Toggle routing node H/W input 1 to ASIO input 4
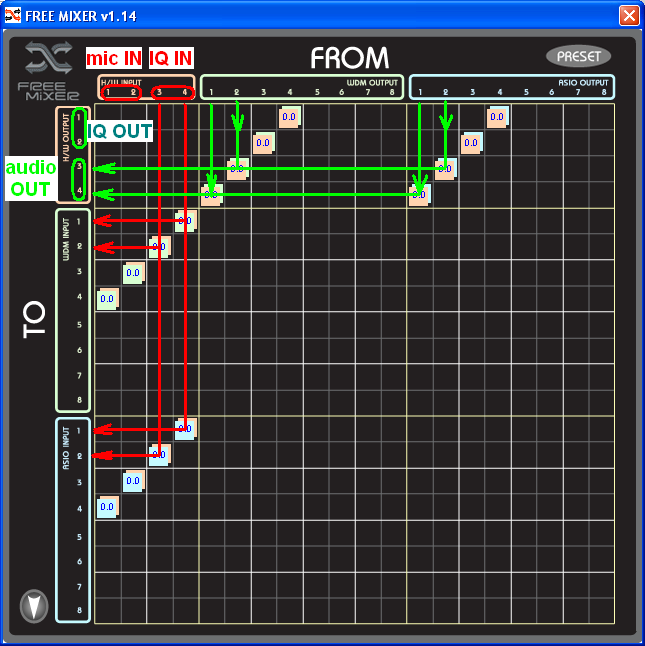Viewport: 645px width, 646px height. [108, 507]
